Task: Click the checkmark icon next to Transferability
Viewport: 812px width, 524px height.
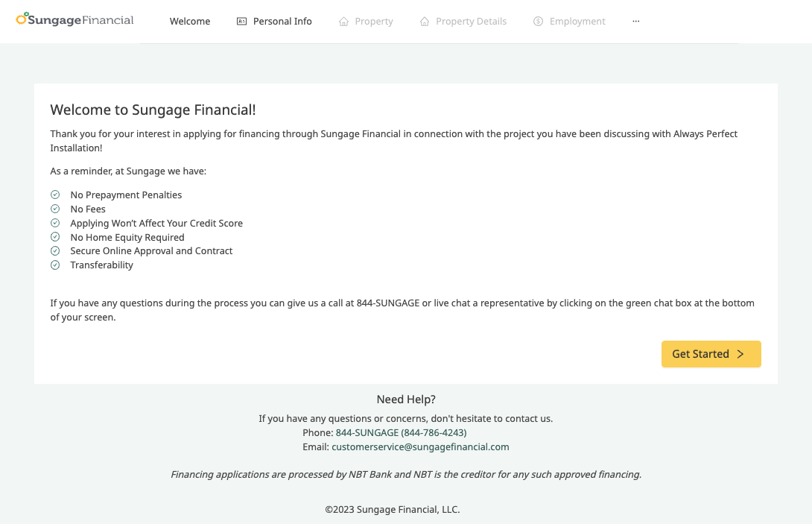Action: tap(55, 265)
